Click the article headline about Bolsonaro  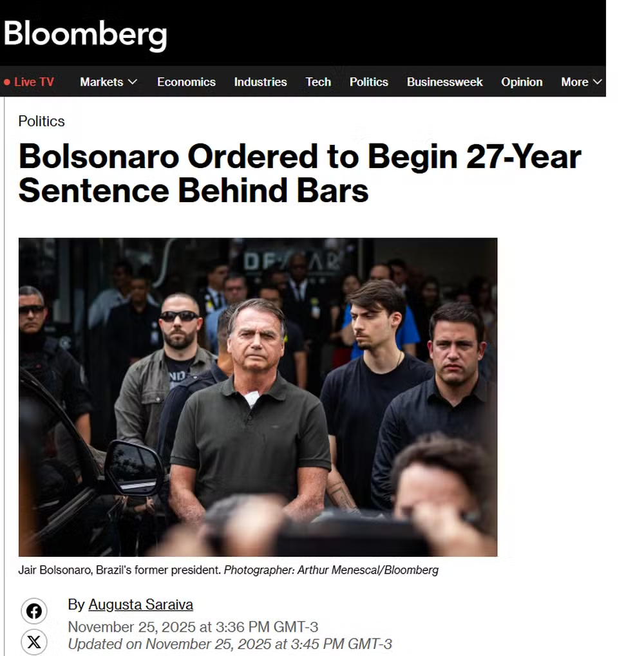[x=299, y=173]
